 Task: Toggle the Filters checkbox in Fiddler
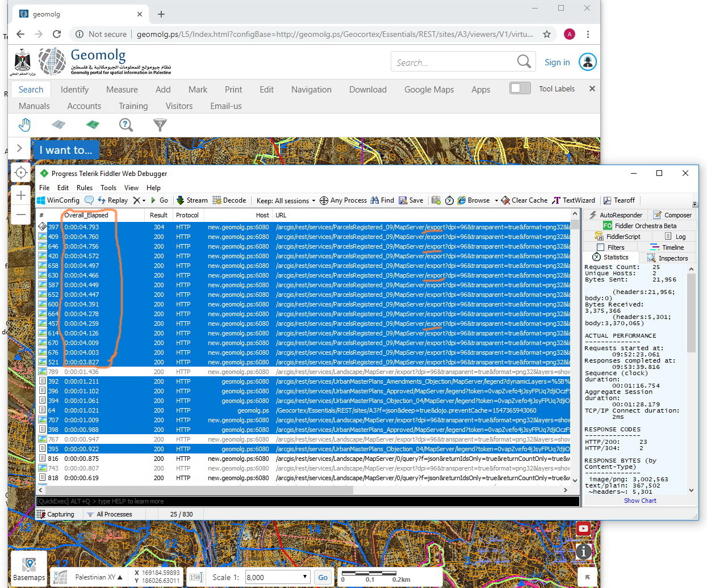coord(600,247)
